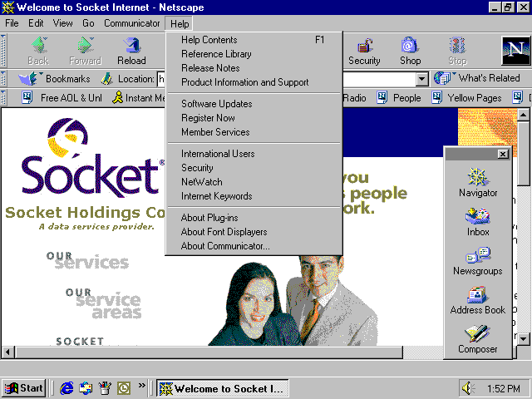The image size is (532, 399).
Task: Select Reference Library menu entry
Action: click(254, 54)
